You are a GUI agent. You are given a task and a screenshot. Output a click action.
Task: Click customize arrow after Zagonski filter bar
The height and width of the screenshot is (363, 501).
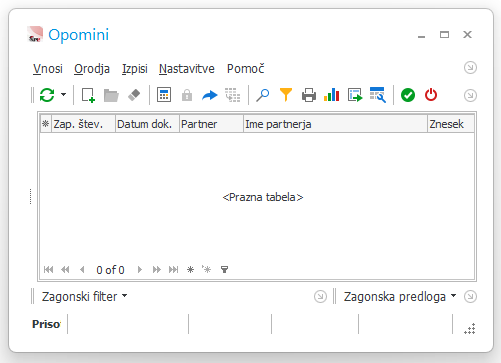point(320,296)
